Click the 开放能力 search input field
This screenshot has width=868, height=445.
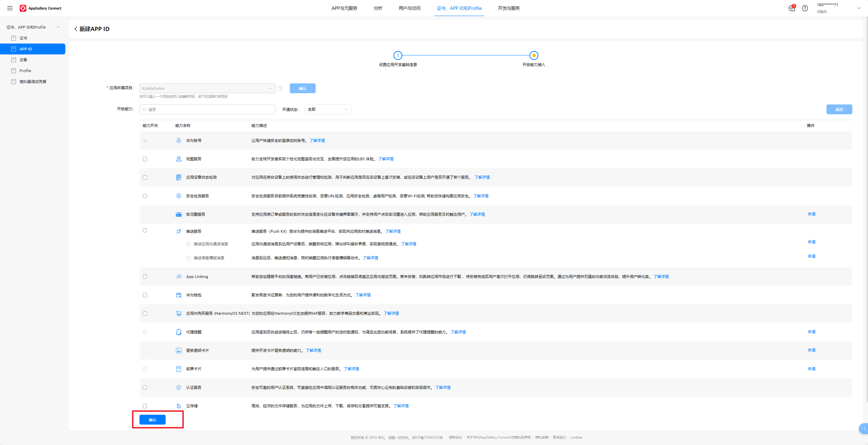(207, 109)
